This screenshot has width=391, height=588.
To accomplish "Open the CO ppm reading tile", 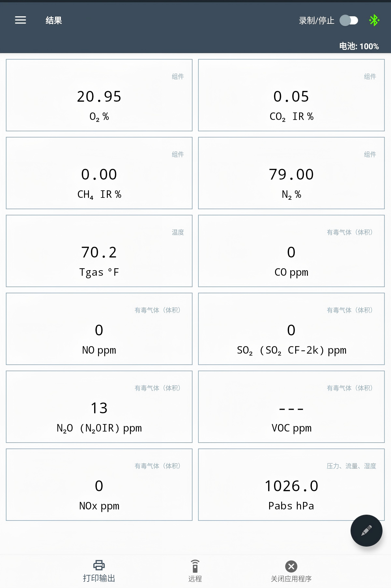I will 291,251.
